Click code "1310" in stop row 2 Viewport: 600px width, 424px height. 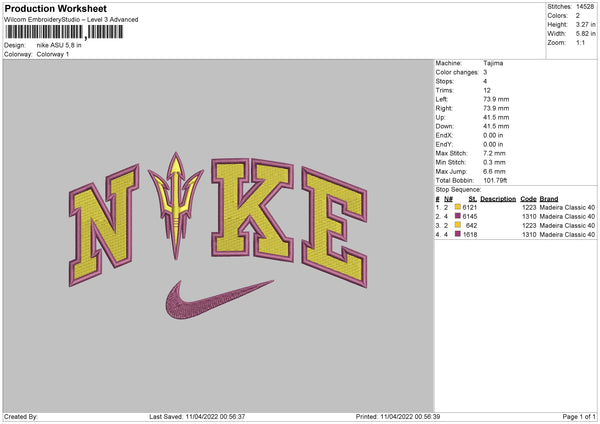pos(529,216)
